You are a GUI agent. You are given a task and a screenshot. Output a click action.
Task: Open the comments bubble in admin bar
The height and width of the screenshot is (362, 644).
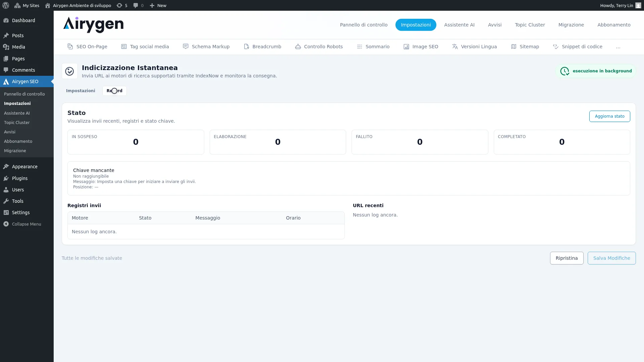pos(138,5)
